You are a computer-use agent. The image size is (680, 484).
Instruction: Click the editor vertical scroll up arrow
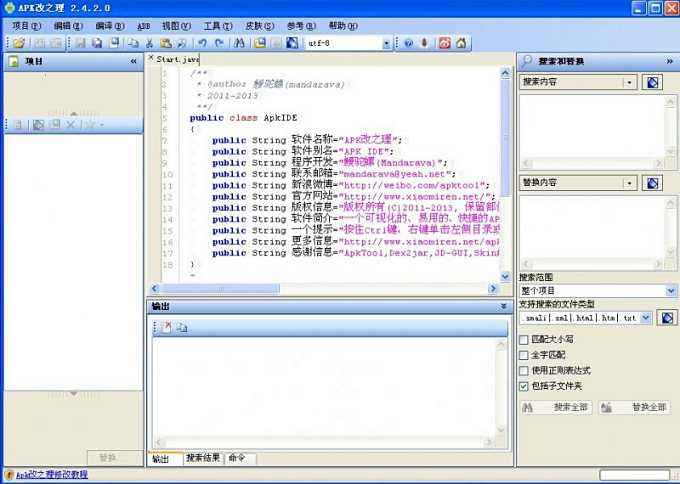[x=505, y=73]
